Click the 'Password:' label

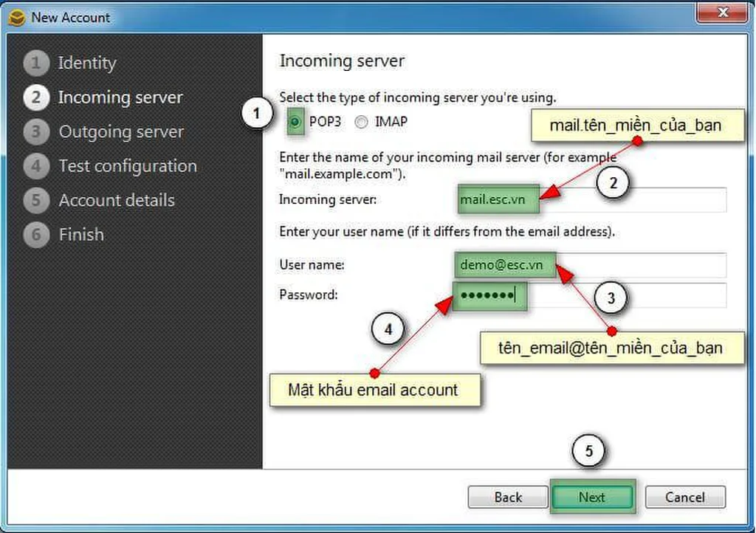coord(309,295)
